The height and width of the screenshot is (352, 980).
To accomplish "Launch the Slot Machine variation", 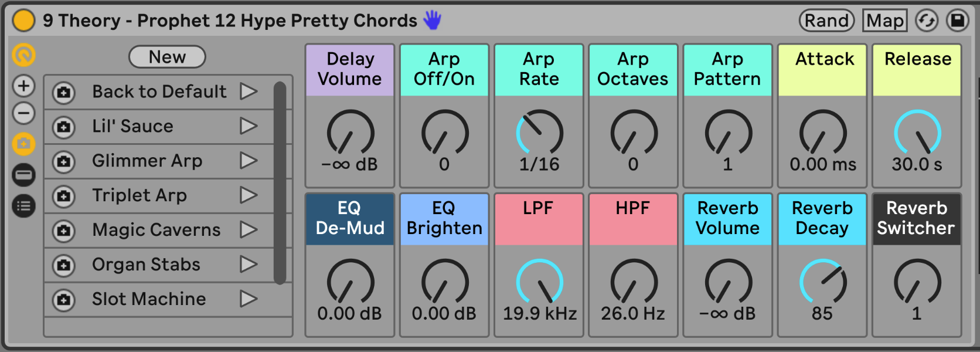I will coord(249,299).
